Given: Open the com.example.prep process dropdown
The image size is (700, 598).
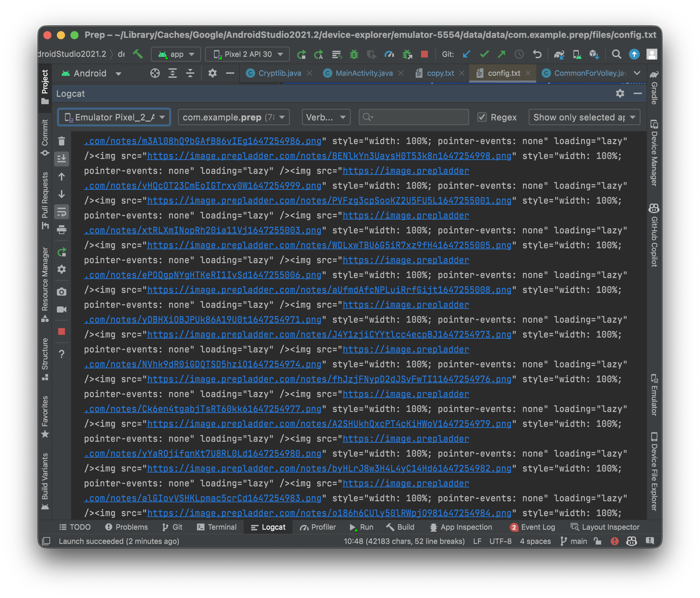Looking at the screenshot, I should coord(234,117).
